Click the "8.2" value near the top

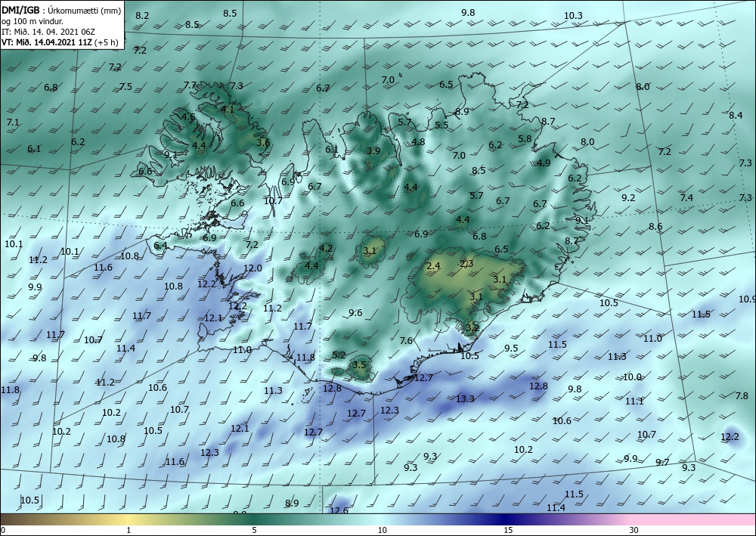click(142, 15)
